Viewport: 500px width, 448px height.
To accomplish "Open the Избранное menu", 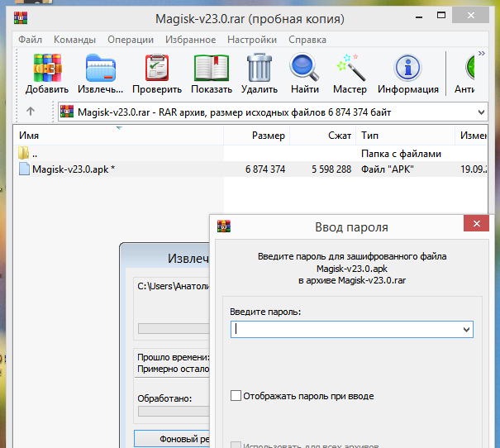I will click(x=190, y=40).
